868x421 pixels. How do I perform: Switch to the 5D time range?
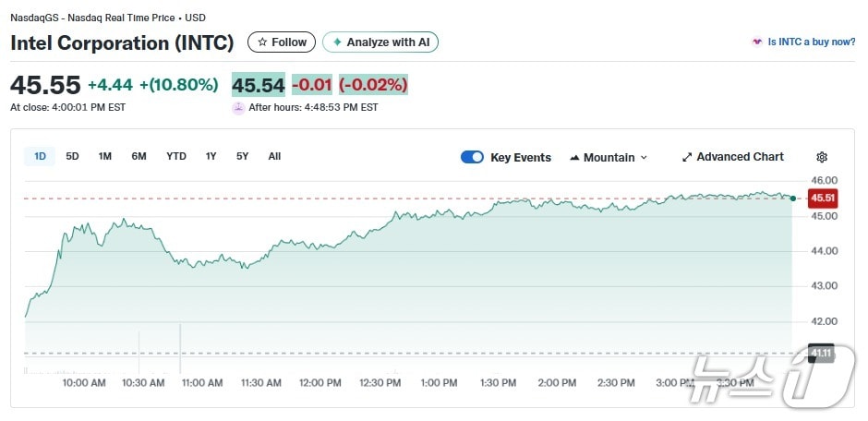72,156
